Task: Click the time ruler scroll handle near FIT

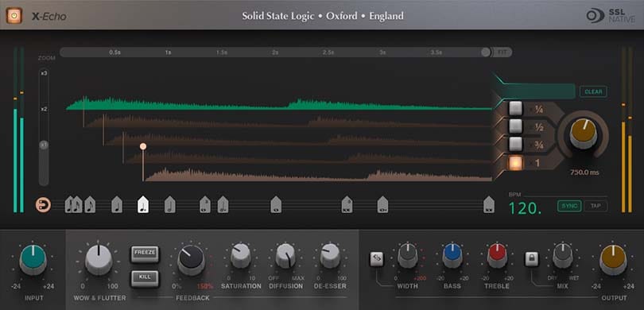Action: tap(486, 52)
